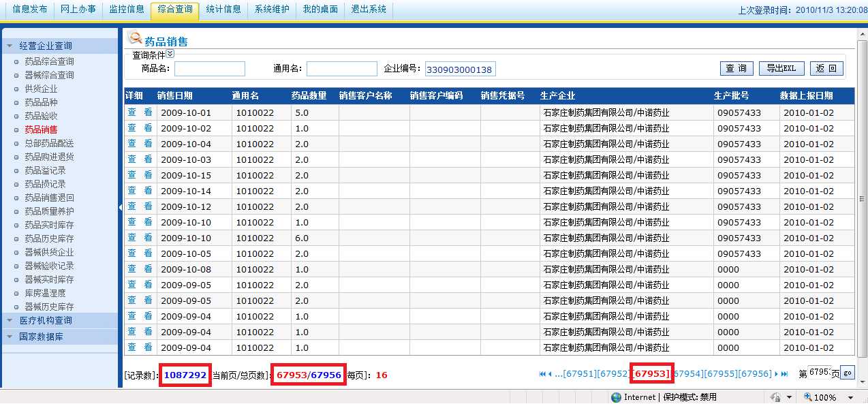868x404 pixels.
Task: Open 药品历史库存 in the sidebar
Action: tap(49, 238)
